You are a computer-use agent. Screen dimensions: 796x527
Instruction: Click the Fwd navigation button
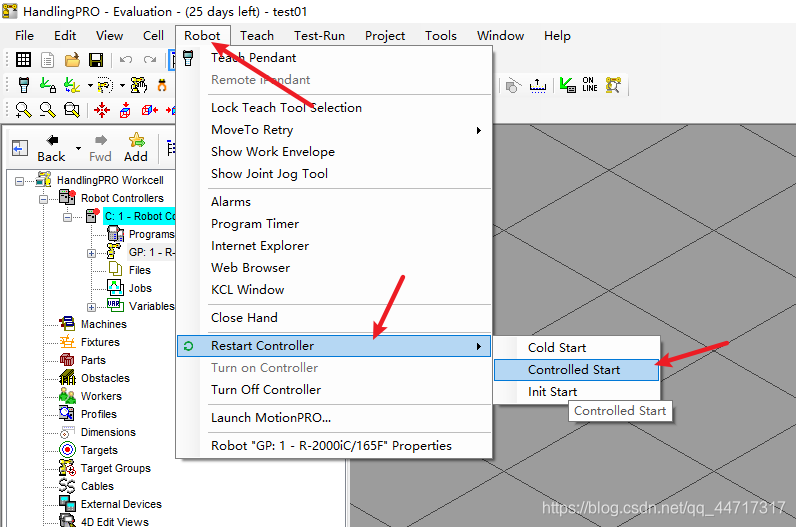point(100,148)
